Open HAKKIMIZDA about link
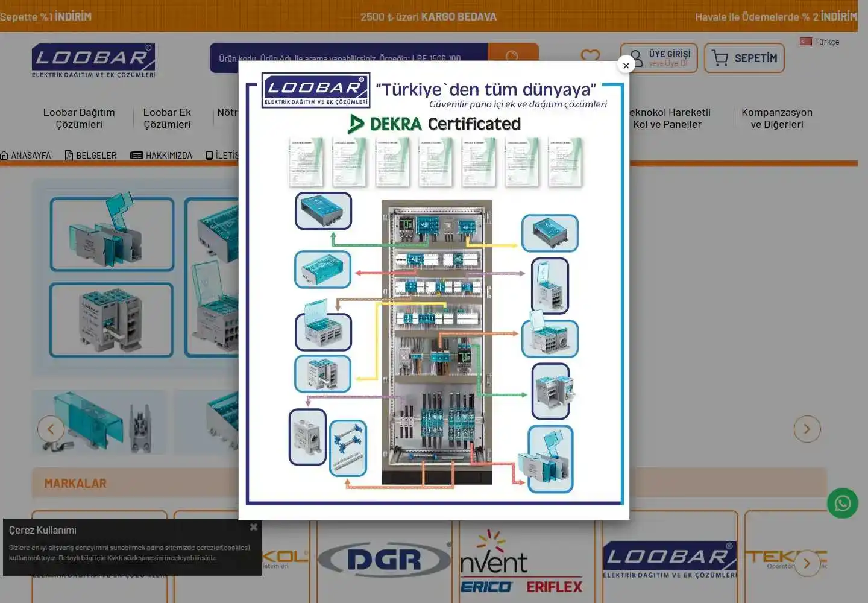 (x=161, y=156)
